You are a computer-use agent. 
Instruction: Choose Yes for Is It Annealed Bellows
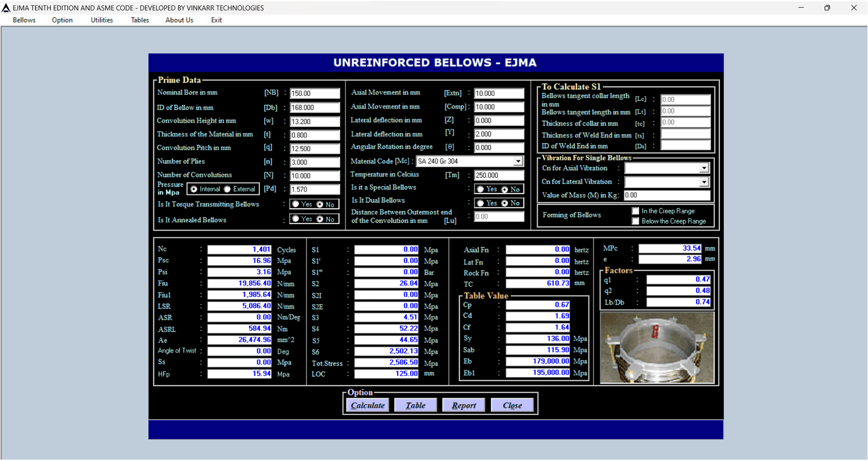[296, 219]
